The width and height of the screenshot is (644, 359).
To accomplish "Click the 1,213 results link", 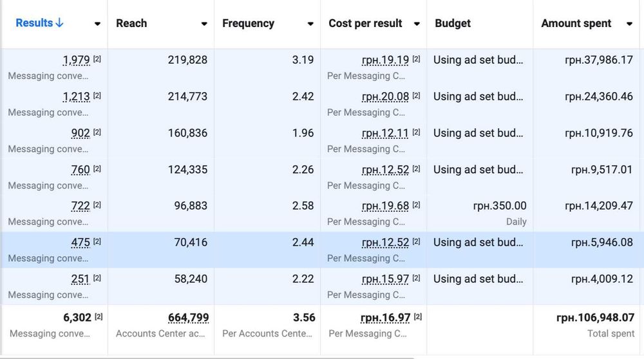I will coord(76,97).
